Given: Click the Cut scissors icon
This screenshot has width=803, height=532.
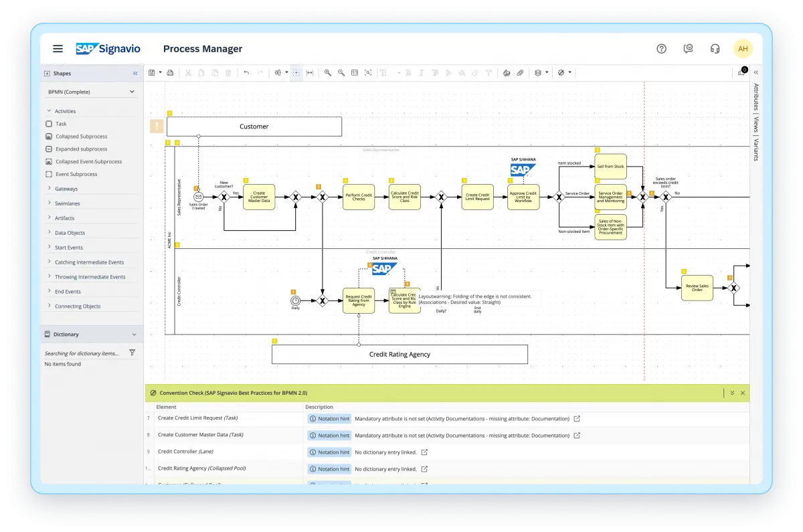Looking at the screenshot, I should (188, 72).
